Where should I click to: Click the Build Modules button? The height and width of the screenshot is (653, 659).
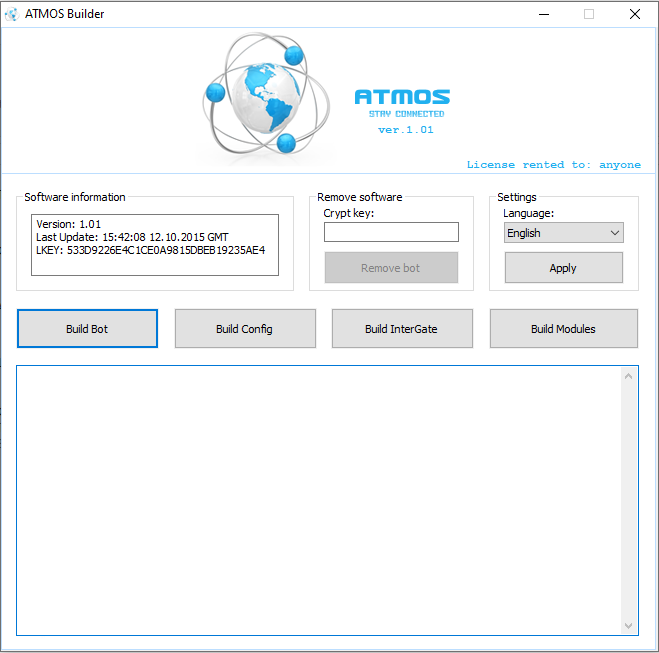[564, 329]
